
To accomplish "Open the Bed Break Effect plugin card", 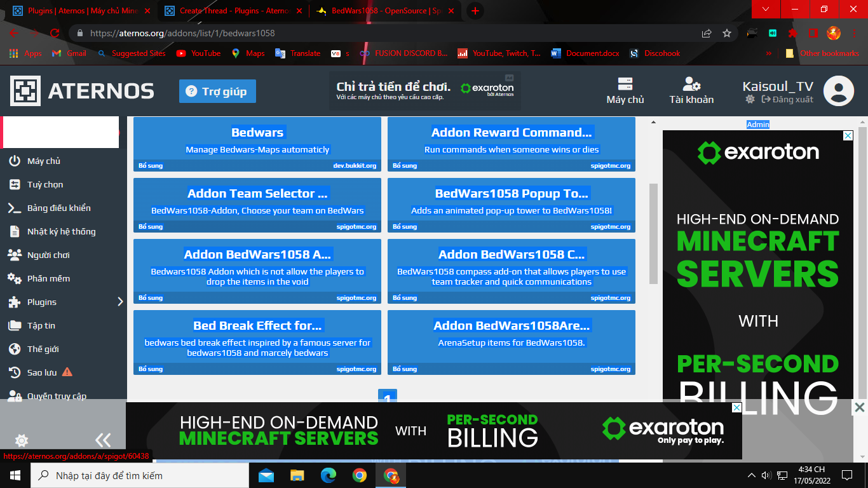I will point(257,342).
